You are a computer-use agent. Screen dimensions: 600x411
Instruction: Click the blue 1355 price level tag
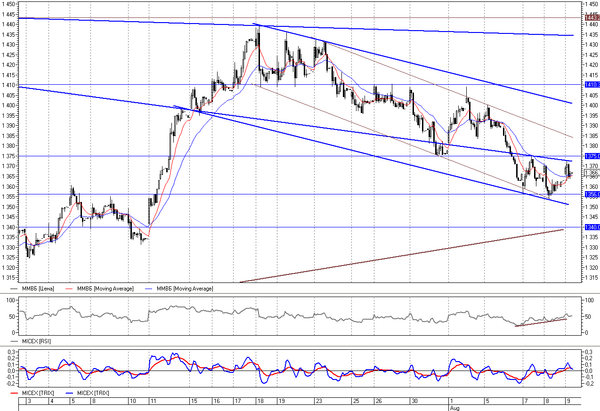point(592,194)
